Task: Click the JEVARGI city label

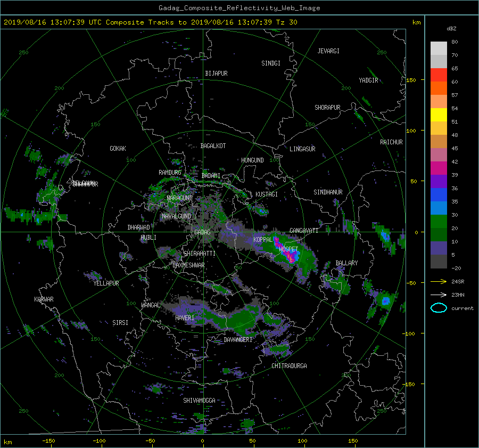Action: [328, 51]
